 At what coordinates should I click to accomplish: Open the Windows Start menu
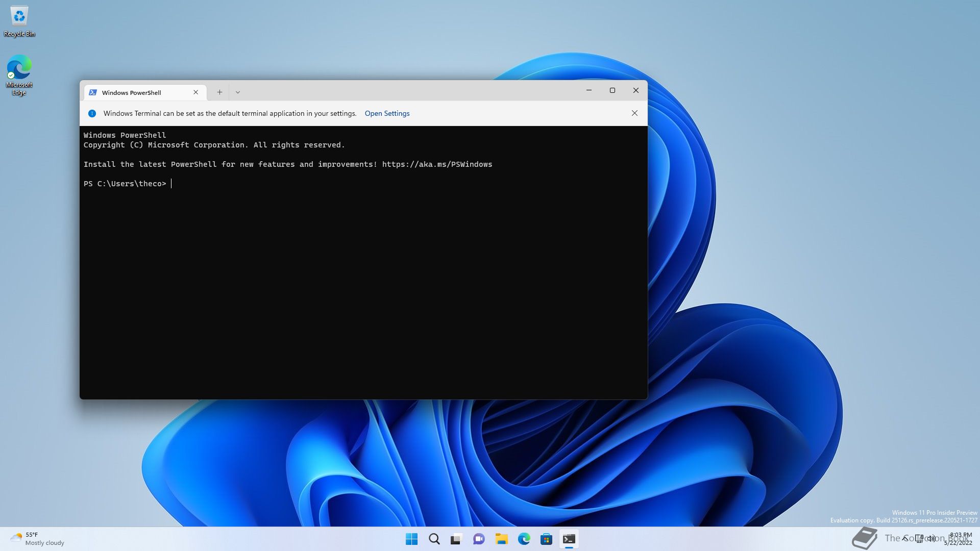(411, 539)
